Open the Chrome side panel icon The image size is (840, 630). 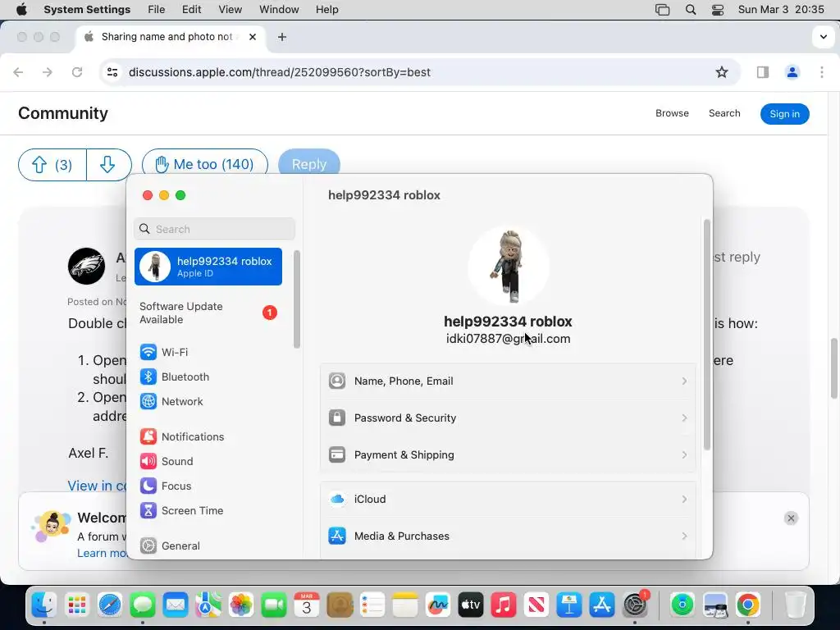pyautogui.click(x=762, y=72)
